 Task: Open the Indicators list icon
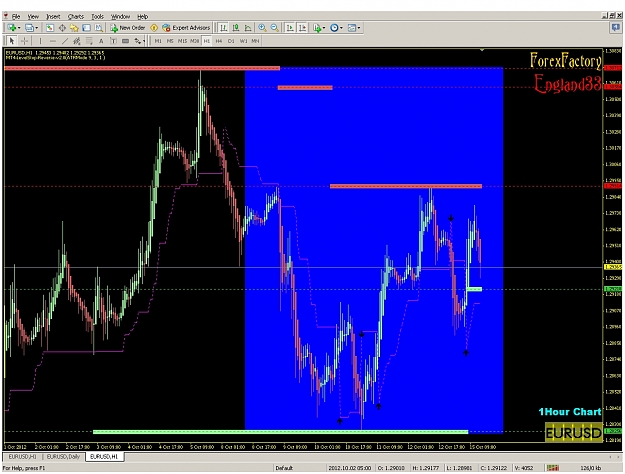tap(317, 28)
